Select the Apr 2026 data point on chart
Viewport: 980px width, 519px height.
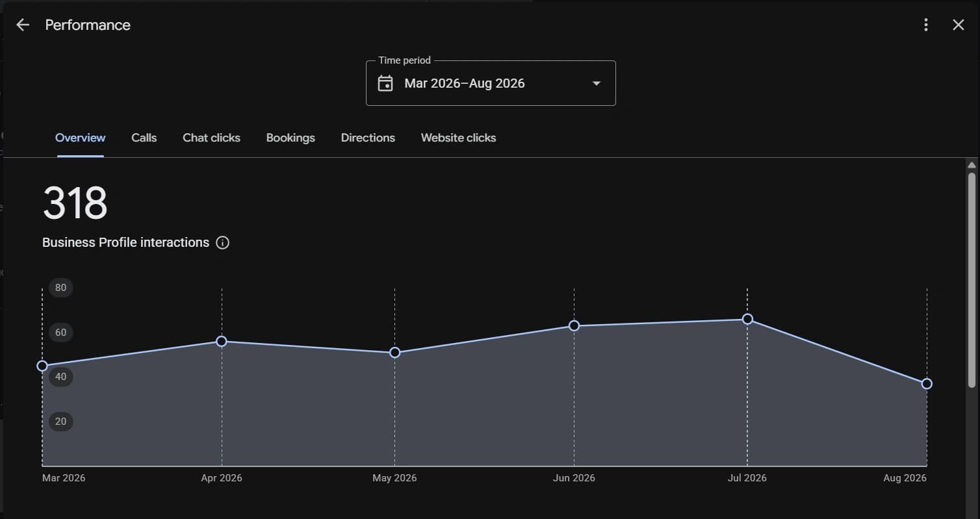222,341
